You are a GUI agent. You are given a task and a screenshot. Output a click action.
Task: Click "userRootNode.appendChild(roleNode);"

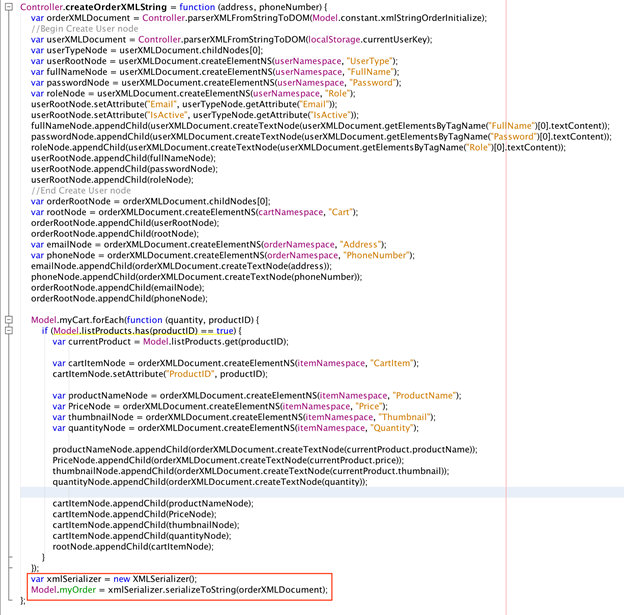pos(112,180)
